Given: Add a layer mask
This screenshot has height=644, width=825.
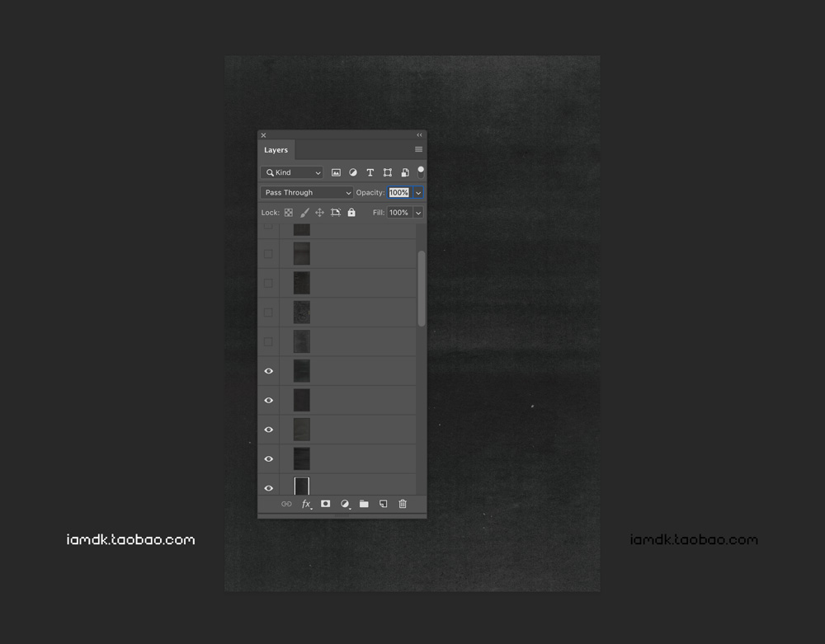Looking at the screenshot, I should 325,504.
